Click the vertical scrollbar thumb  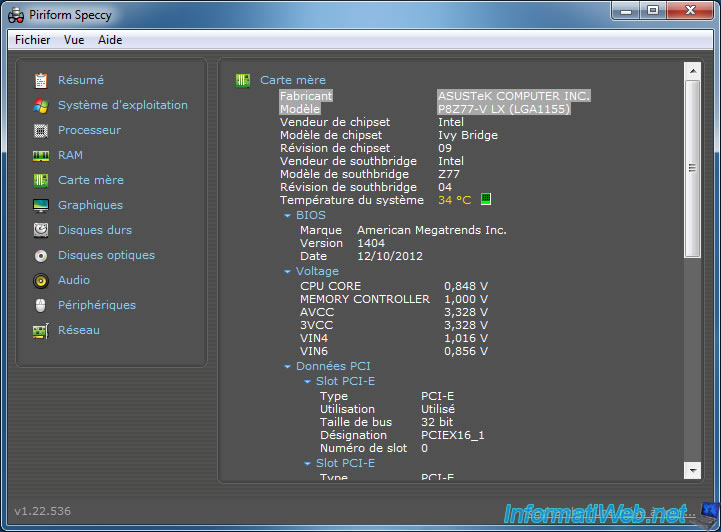(692, 169)
